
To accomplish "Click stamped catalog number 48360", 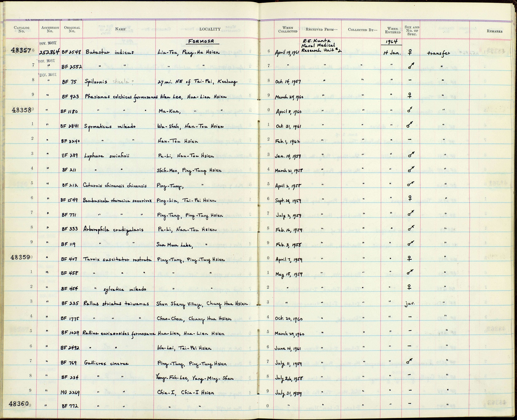I will 19,404.
